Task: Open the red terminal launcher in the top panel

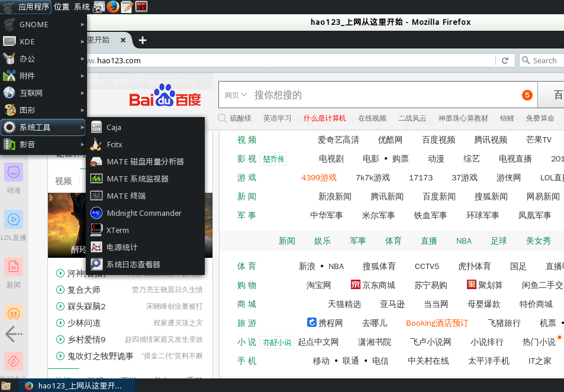Action: (x=141, y=7)
